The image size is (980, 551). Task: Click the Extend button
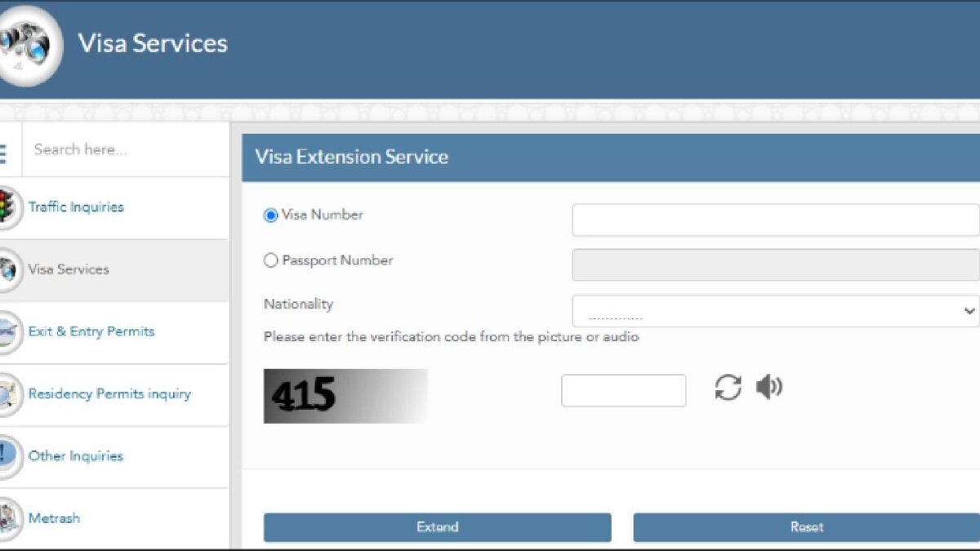click(x=437, y=527)
